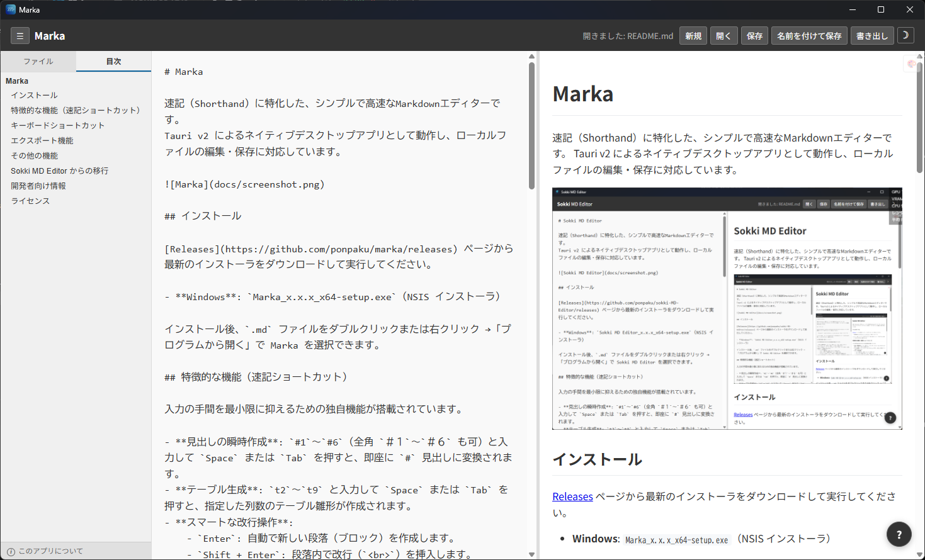Save the README with 保存
925x560 pixels.
pyautogui.click(x=754, y=35)
